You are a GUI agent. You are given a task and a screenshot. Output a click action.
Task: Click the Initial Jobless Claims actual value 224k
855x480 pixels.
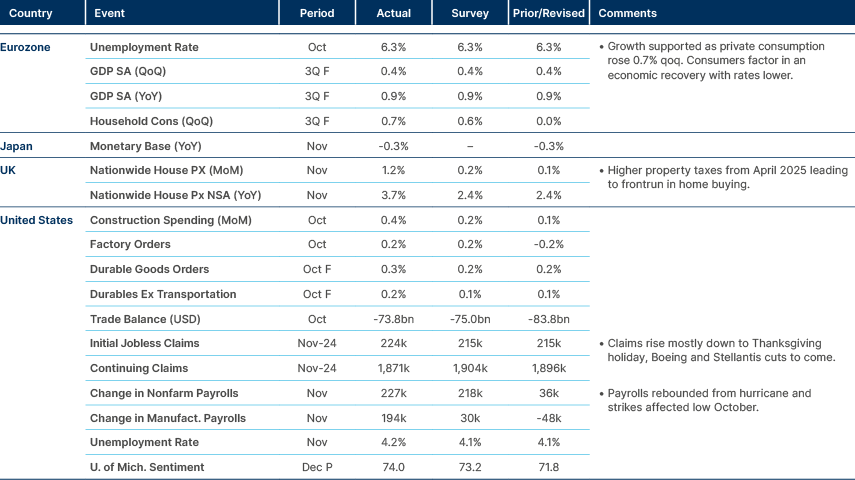click(x=394, y=343)
